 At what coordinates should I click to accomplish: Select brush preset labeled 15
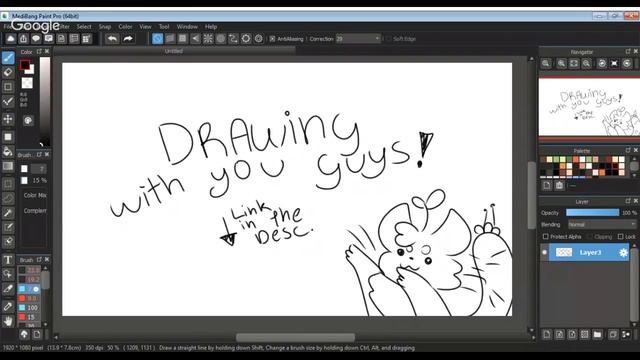[29, 317]
